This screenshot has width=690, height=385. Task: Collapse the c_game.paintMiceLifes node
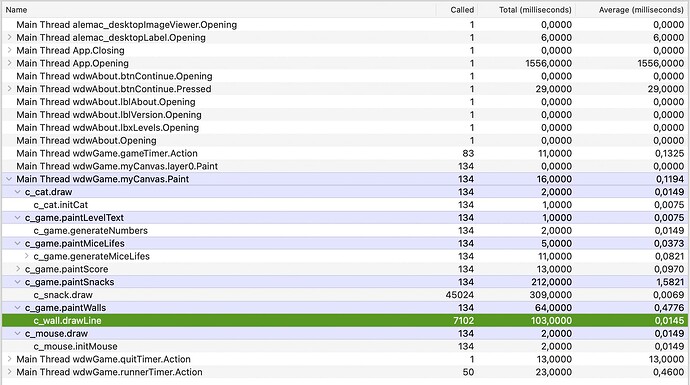18,243
